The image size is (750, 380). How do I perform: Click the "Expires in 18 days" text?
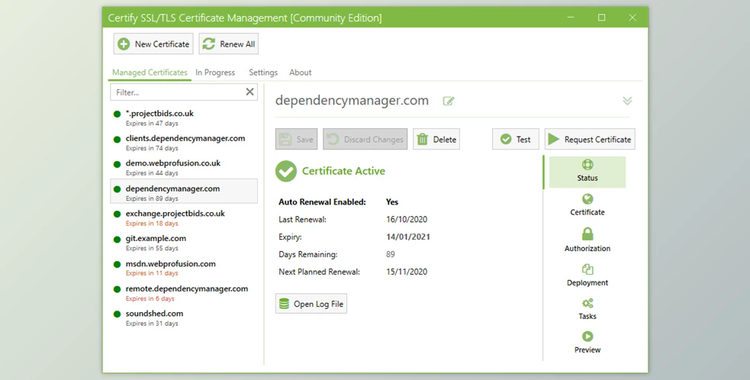pyautogui.click(x=152, y=224)
